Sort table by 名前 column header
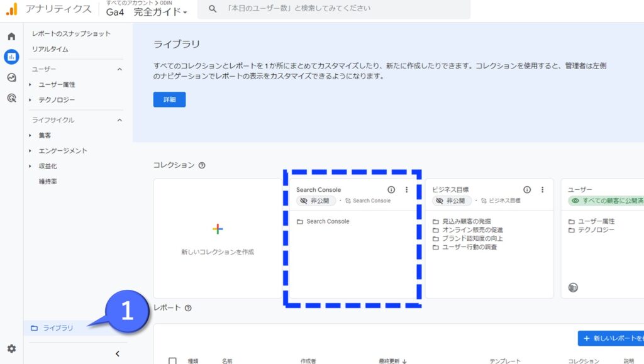This screenshot has height=364, width=644. (x=227, y=361)
